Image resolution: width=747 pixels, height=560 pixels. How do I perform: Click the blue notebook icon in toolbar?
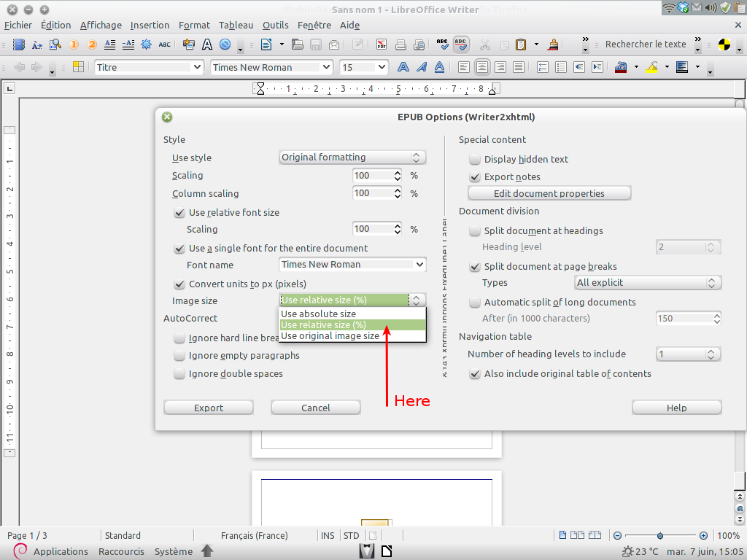pyautogui.click(x=18, y=44)
